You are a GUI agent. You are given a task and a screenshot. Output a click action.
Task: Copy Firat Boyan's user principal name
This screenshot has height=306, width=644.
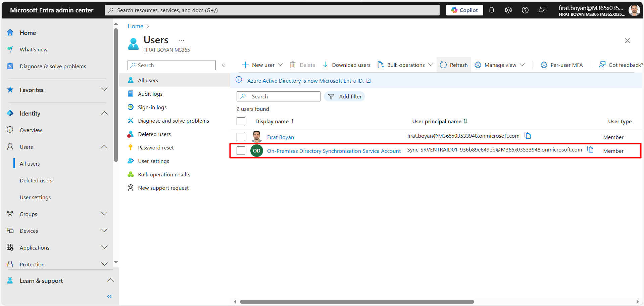528,135
